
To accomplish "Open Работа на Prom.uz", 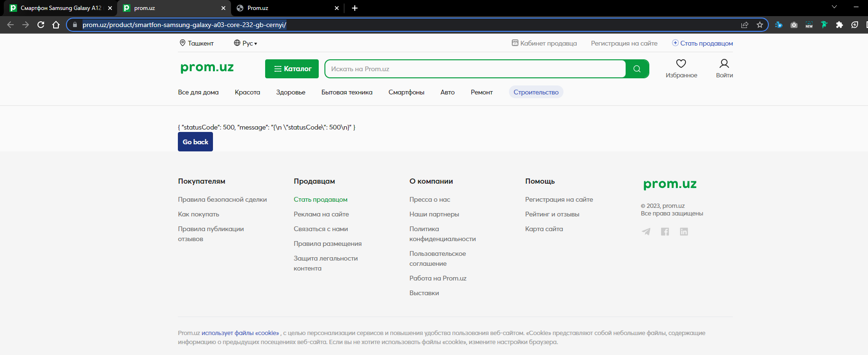I will (438, 278).
